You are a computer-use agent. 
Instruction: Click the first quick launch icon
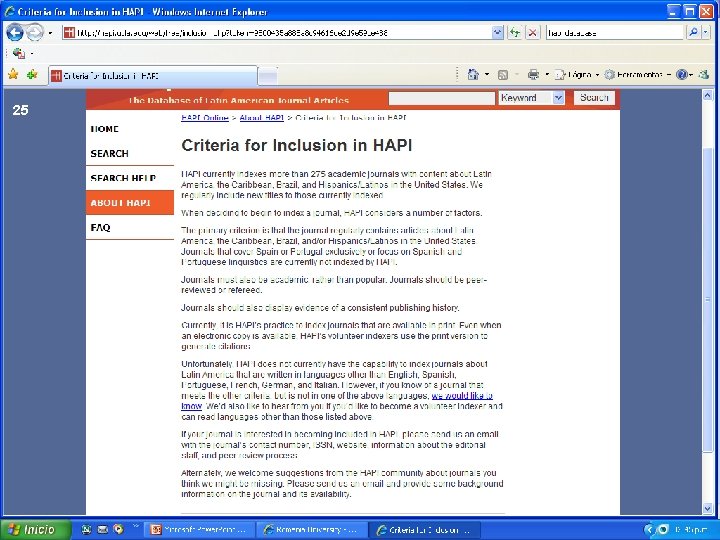pos(86,529)
